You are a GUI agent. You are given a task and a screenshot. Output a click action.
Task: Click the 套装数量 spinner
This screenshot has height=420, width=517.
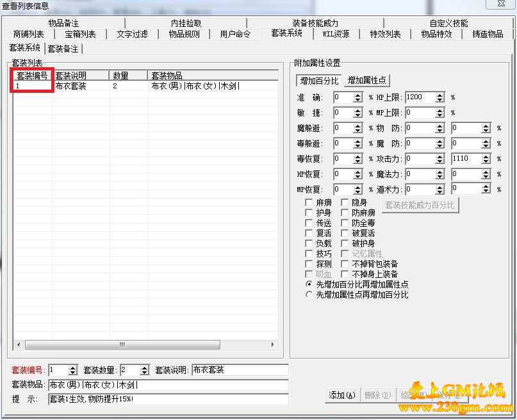(x=144, y=370)
